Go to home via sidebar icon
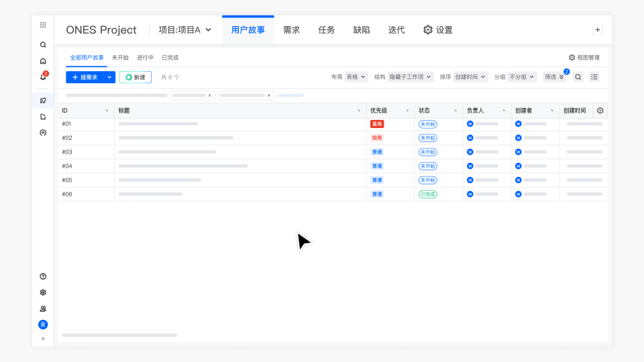Viewport: 644px width, 362px height. tap(43, 61)
